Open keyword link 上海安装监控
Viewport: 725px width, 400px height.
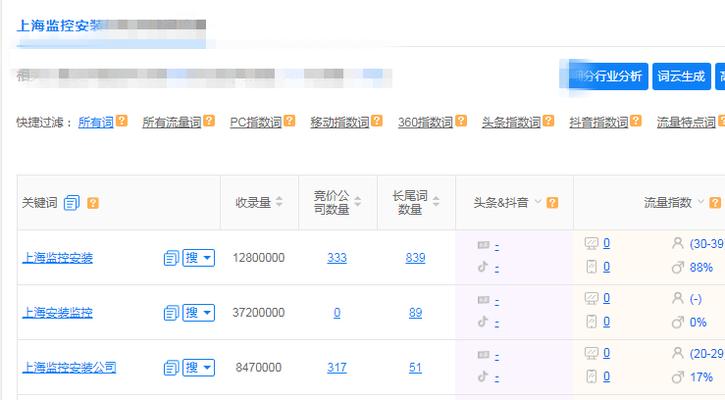(x=57, y=313)
